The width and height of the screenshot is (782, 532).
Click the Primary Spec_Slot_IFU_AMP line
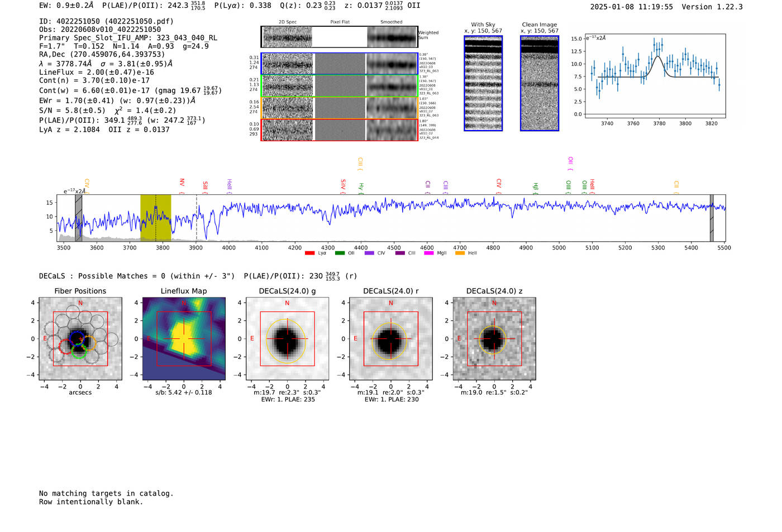[x=128, y=38]
